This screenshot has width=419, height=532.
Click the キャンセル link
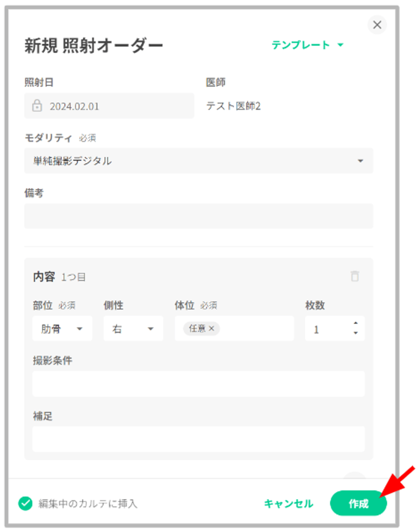coord(288,504)
